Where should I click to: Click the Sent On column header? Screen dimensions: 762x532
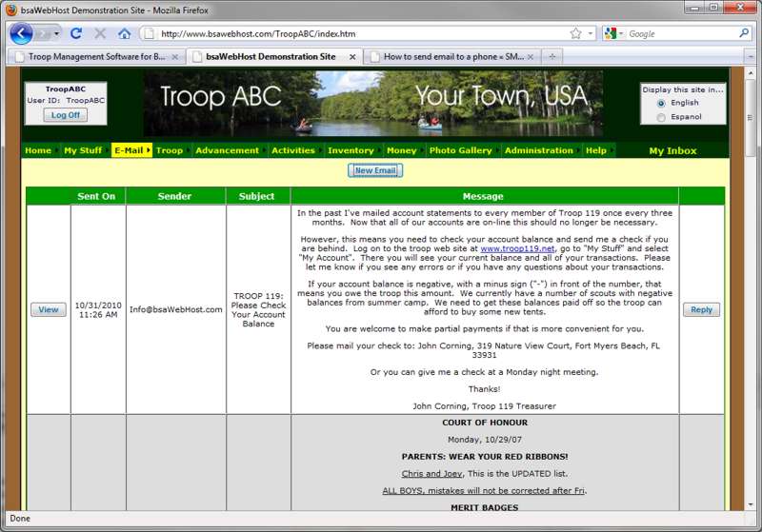96,196
